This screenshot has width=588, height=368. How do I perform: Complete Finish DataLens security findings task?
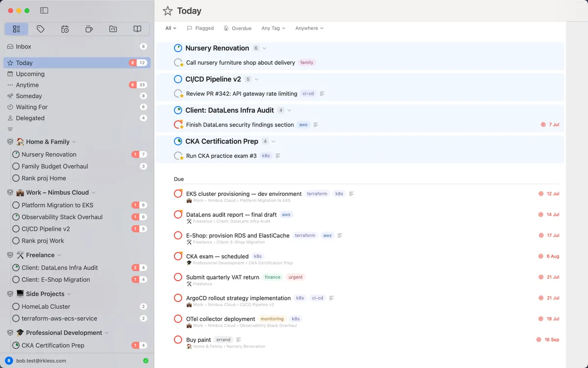coord(178,125)
